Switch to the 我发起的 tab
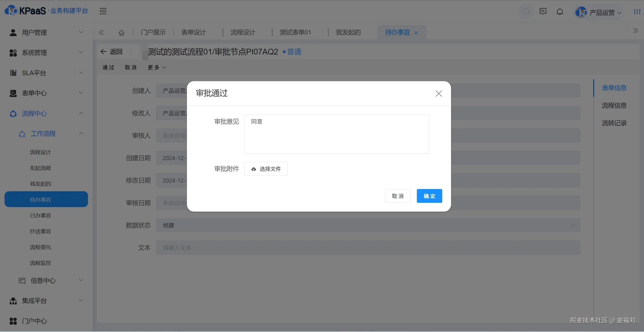644x332 pixels. 348,32
